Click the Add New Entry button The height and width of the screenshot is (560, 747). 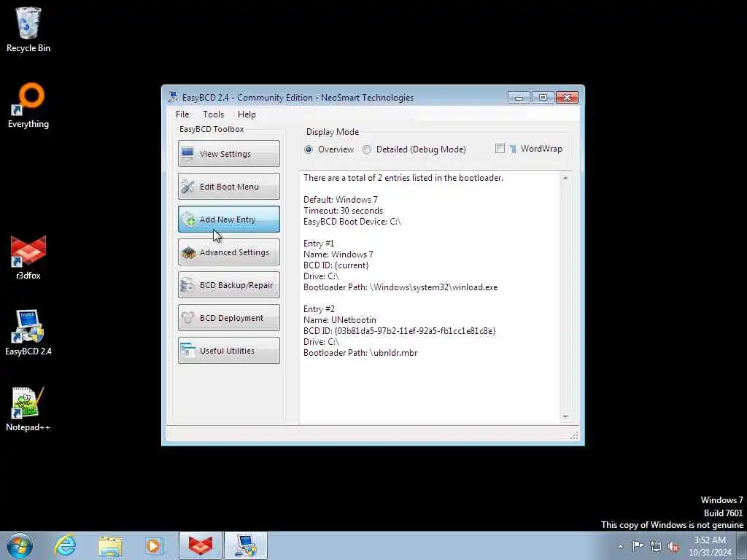[228, 219]
